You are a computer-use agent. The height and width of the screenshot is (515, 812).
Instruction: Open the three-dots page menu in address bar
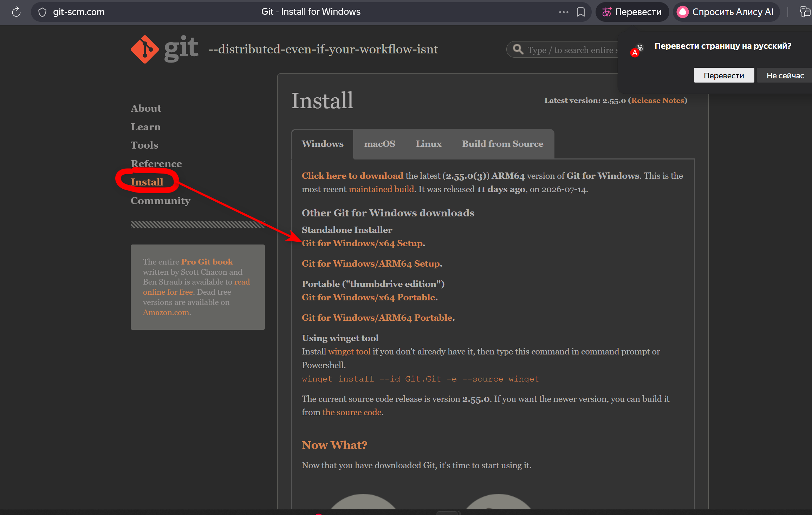click(564, 12)
